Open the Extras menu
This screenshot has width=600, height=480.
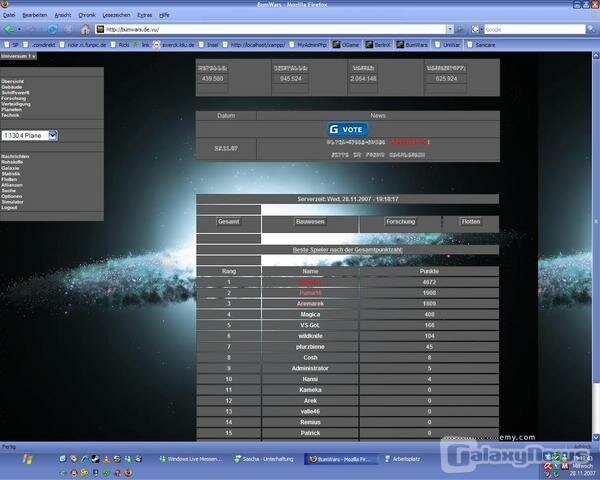(x=145, y=15)
